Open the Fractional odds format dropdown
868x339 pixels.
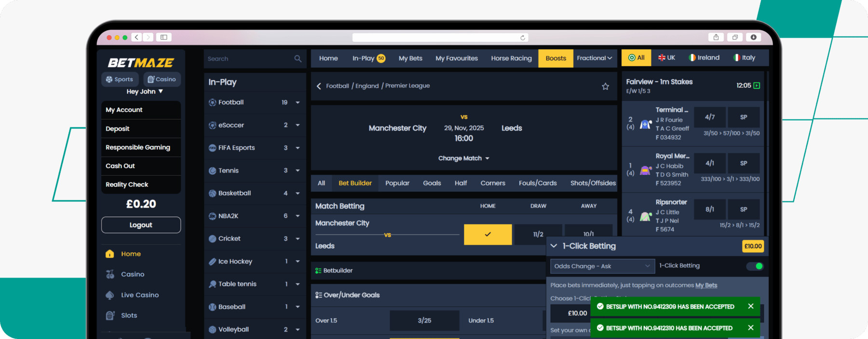(595, 58)
